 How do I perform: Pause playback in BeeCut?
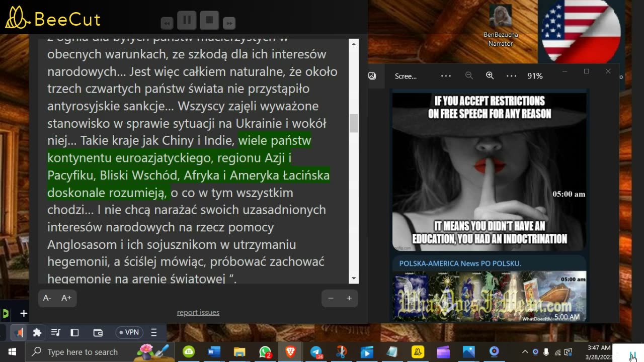point(187,21)
